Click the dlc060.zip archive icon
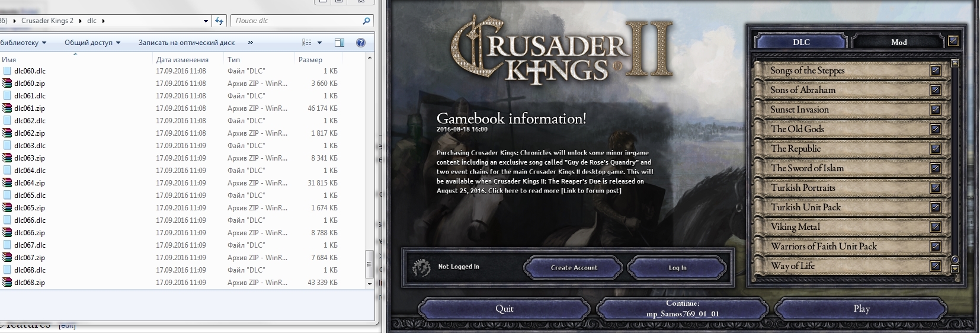Image resolution: width=980 pixels, height=333 pixels. pyautogui.click(x=7, y=84)
